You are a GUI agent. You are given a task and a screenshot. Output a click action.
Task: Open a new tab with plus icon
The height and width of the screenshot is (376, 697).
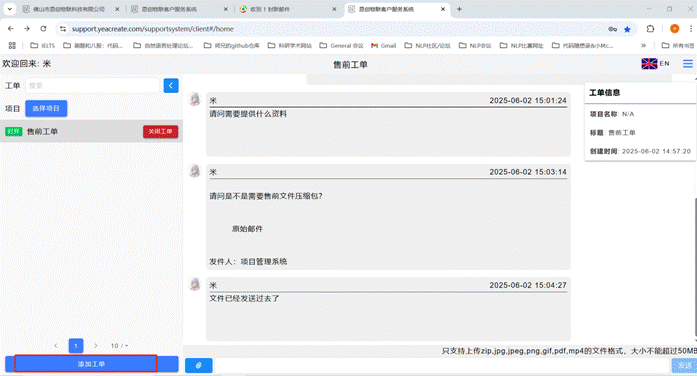[x=459, y=9]
